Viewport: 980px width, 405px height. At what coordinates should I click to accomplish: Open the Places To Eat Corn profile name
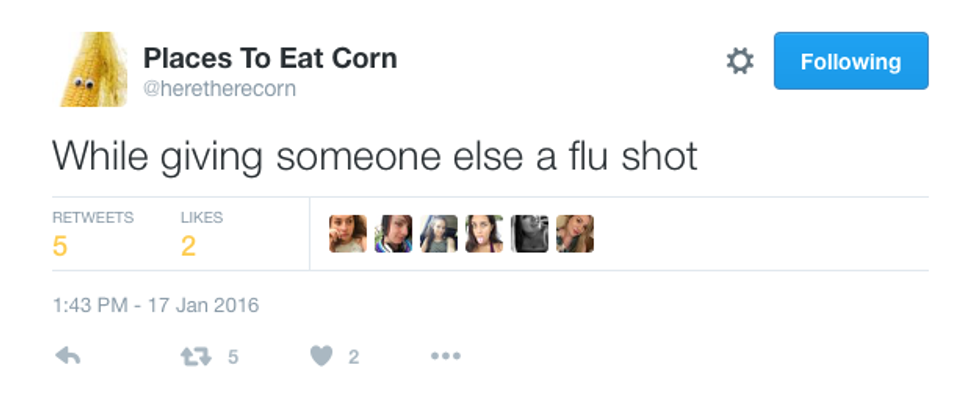coord(270,58)
